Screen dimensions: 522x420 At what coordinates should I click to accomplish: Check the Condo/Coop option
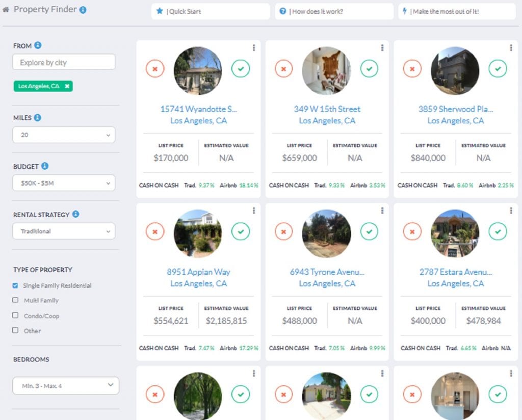pyautogui.click(x=15, y=316)
